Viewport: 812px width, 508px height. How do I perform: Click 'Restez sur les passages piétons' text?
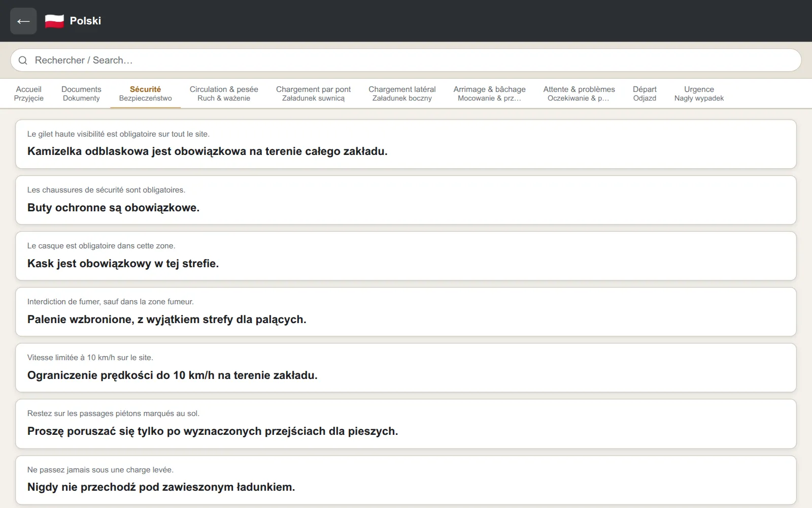point(113,414)
